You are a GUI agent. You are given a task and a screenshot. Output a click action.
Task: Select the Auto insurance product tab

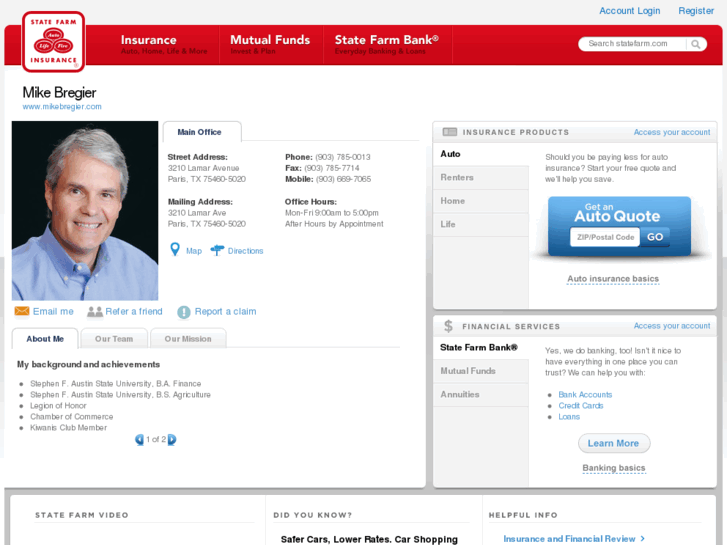(x=481, y=154)
